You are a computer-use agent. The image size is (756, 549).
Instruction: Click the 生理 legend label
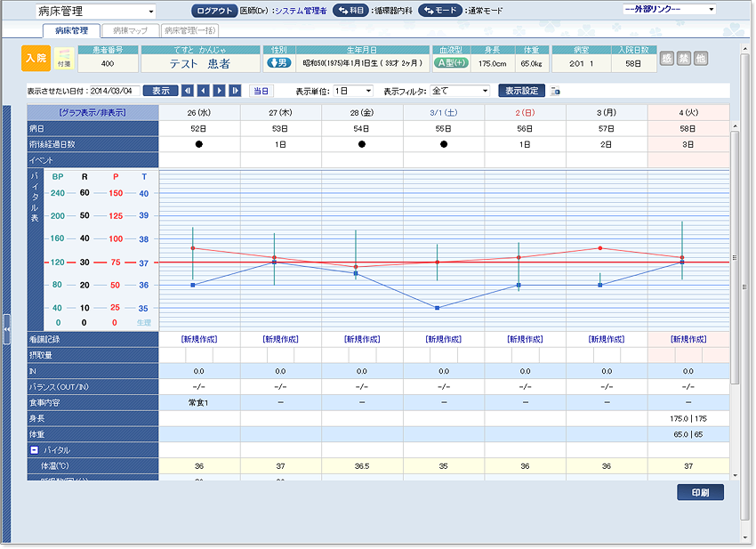[144, 323]
